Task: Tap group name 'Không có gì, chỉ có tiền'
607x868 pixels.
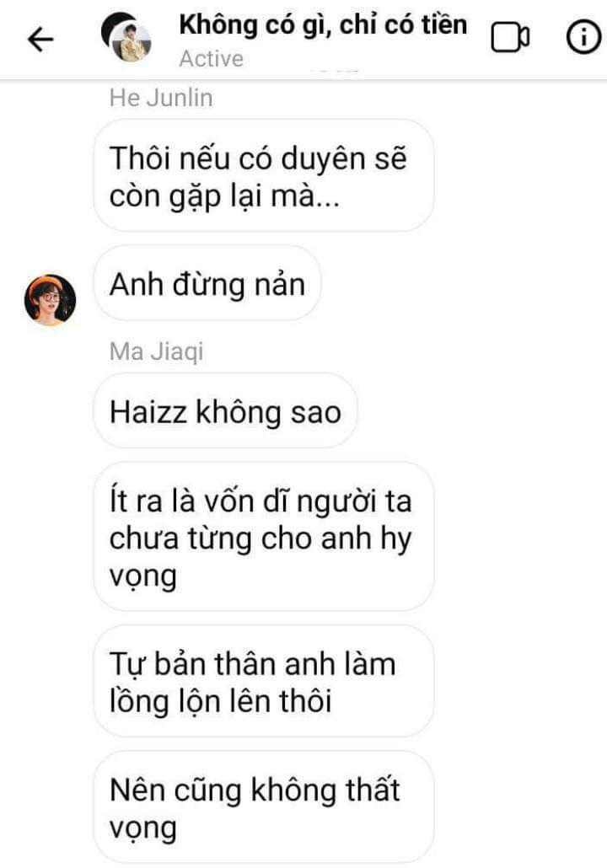Action: click(323, 25)
